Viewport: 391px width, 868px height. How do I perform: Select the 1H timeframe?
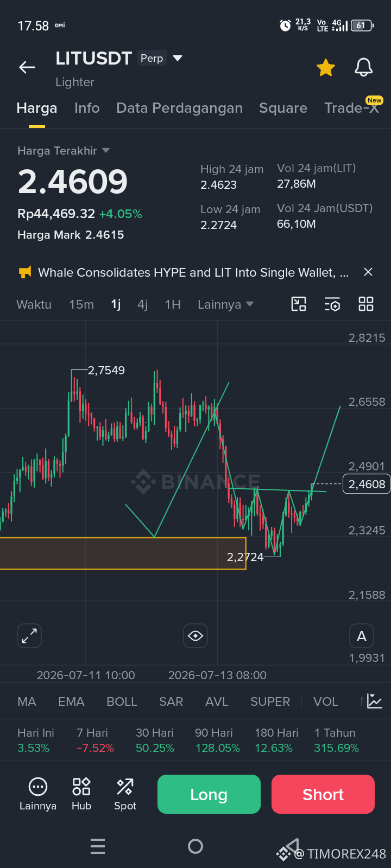click(173, 304)
